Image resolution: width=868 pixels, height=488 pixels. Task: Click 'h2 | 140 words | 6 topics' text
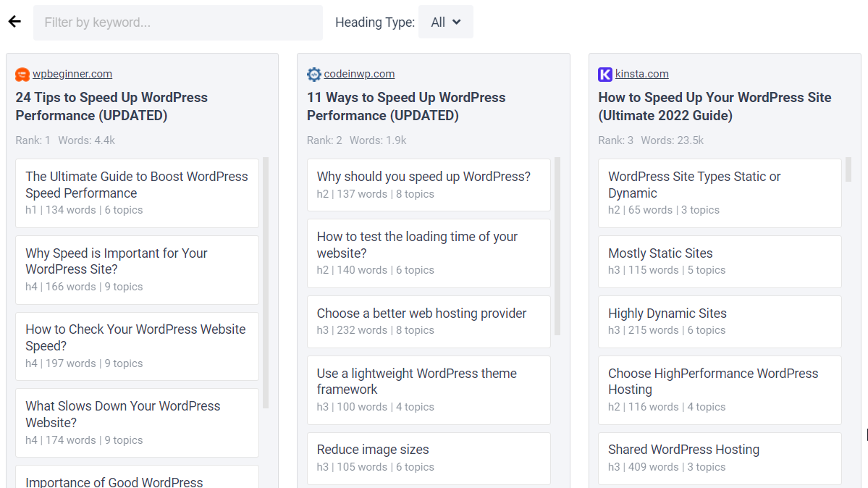click(x=375, y=270)
